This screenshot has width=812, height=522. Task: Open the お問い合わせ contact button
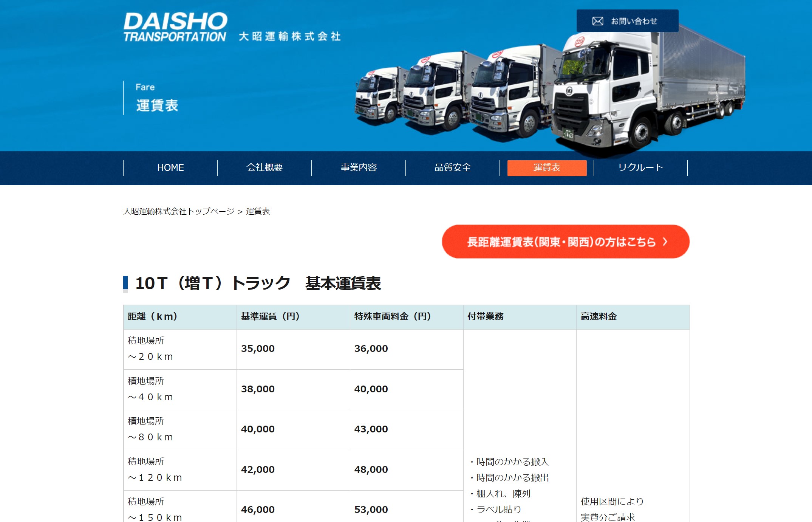[627, 21]
